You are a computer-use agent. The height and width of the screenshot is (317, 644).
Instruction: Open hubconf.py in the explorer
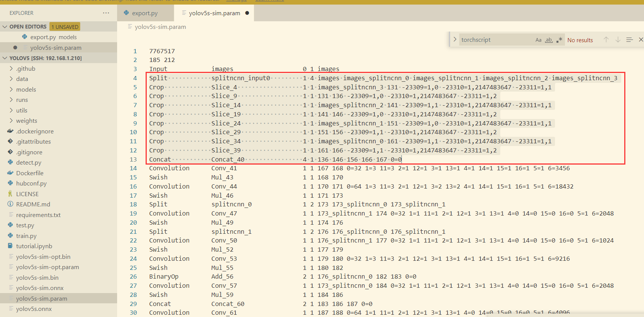click(59, 184)
